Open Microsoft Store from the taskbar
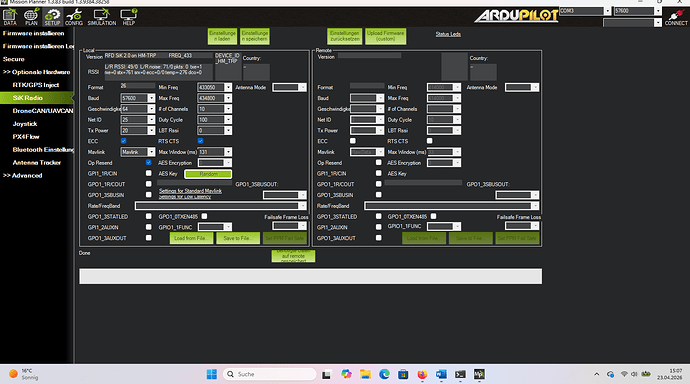Screen dimensions: 690x384 403,374
